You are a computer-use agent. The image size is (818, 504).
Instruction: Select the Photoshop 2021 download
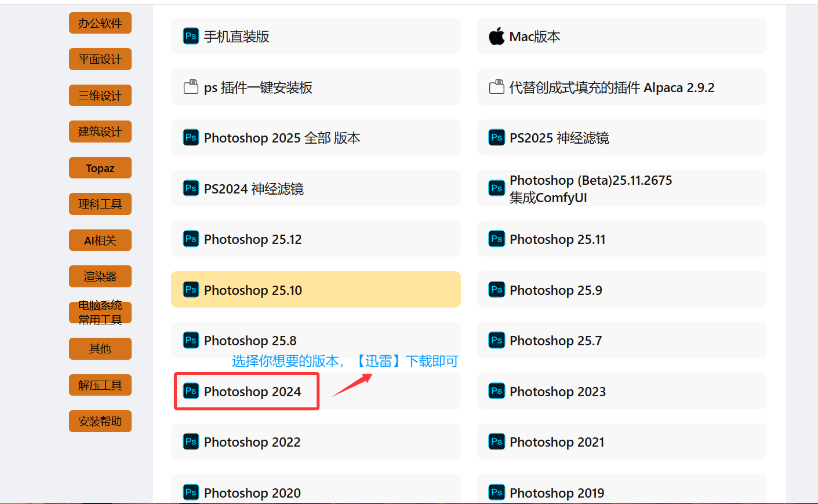[x=622, y=441]
